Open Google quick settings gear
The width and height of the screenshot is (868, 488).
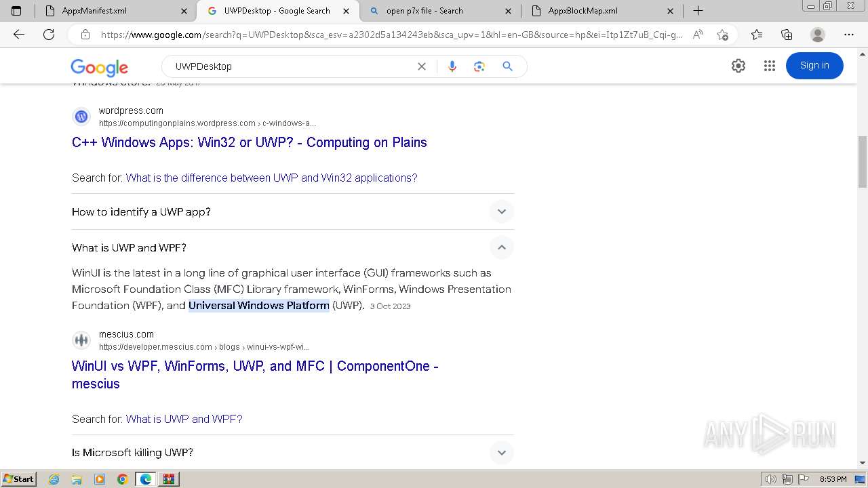[x=738, y=66]
